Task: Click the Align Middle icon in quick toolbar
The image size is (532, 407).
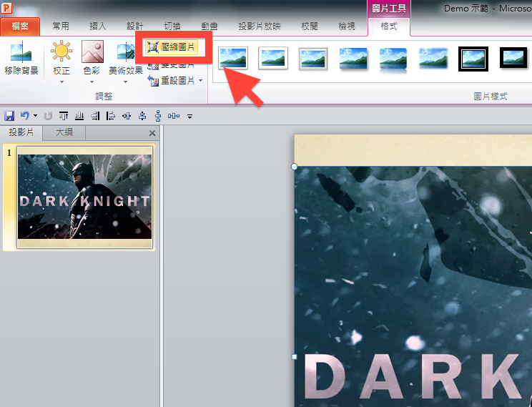Action: click(x=127, y=116)
